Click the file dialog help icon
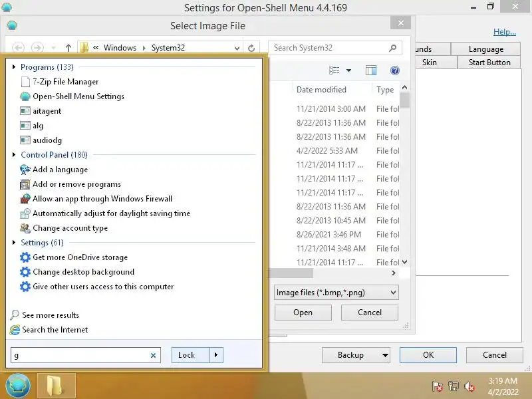Screen dimensions: 532x399 point(394,70)
